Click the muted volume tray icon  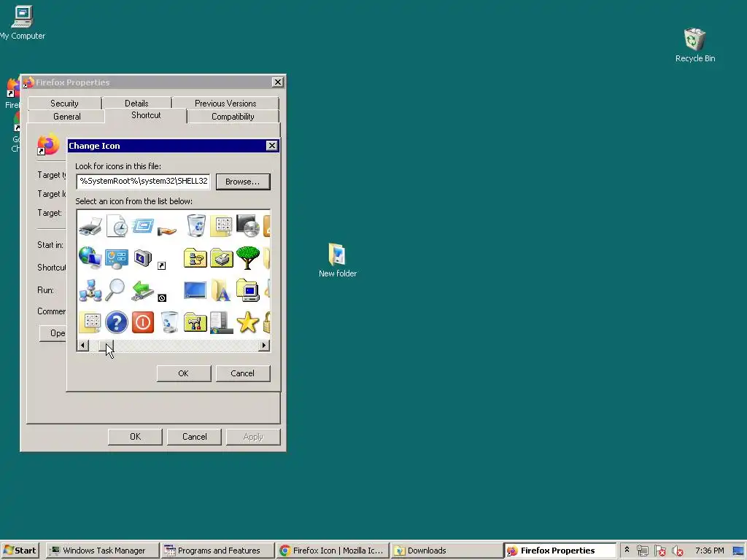(x=678, y=551)
